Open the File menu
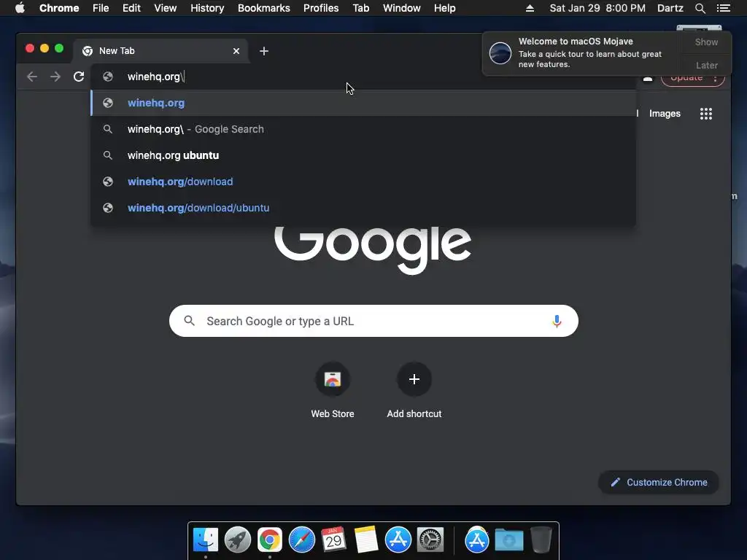Screen dimensions: 747x560 pos(101,8)
